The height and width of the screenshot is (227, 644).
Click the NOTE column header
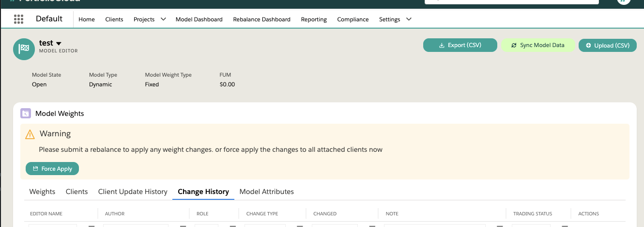point(392,214)
